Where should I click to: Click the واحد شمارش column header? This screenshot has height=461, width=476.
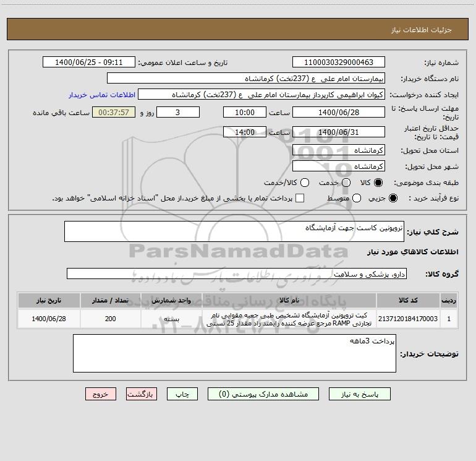coord(171,300)
